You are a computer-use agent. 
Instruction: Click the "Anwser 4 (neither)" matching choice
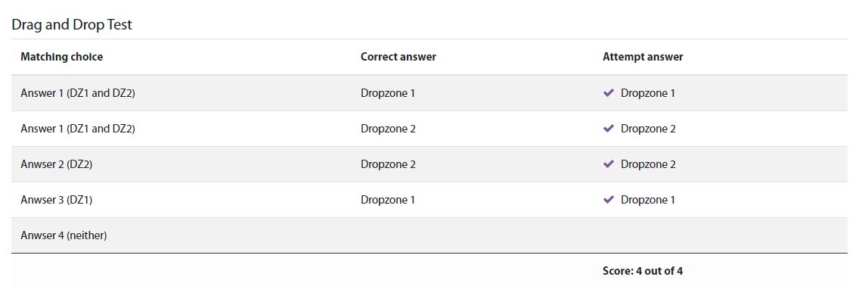(x=64, y=235)
